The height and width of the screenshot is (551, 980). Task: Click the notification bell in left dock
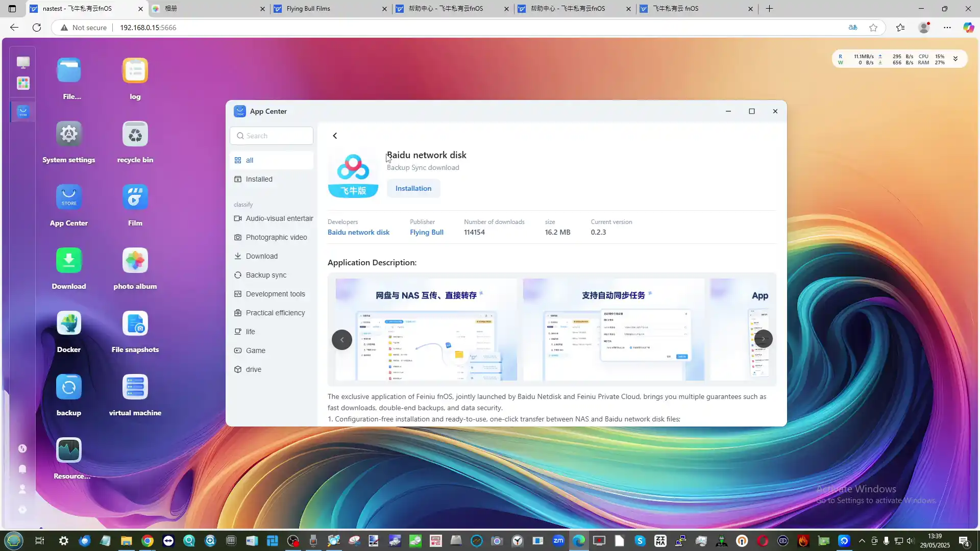point(22,469)
